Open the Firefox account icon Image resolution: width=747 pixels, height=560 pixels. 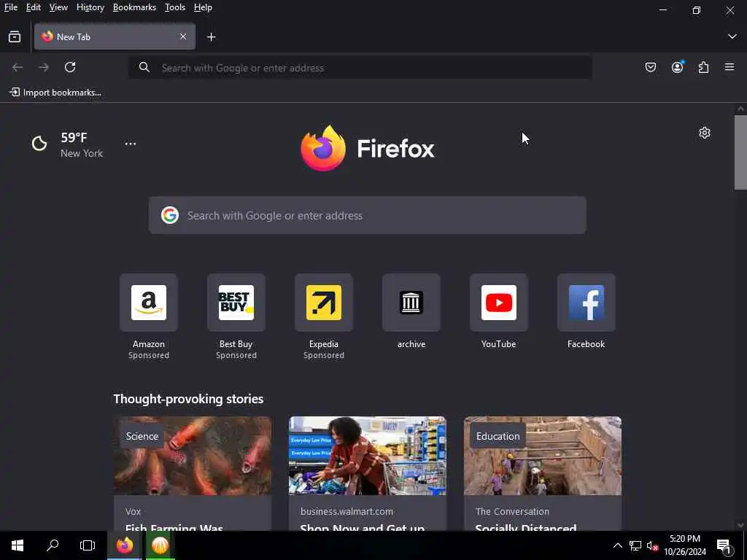pos(678,67)
